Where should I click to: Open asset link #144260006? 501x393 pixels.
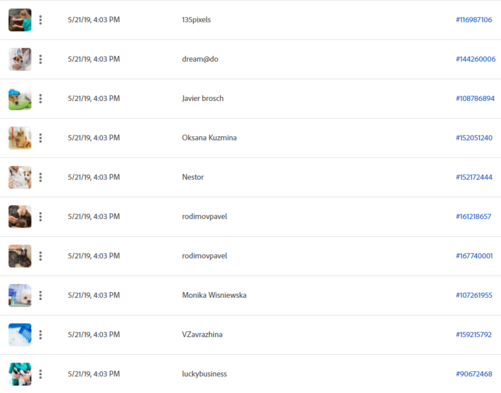(x=476, y=59)
